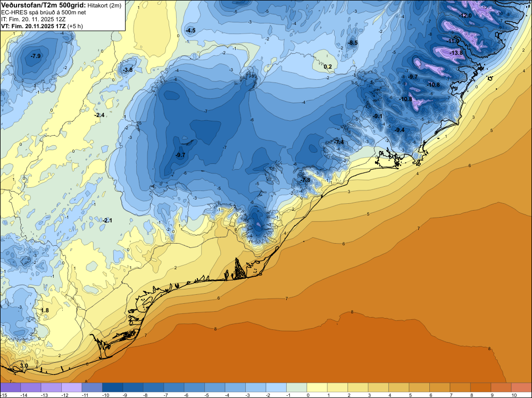Click the legend swatch between -4 and -3
This screenshot has height=398, width=532.
tap(235, 387)
